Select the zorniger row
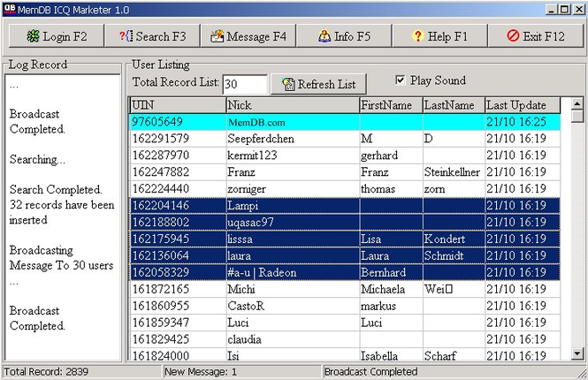588x380 pixels. 345,189
